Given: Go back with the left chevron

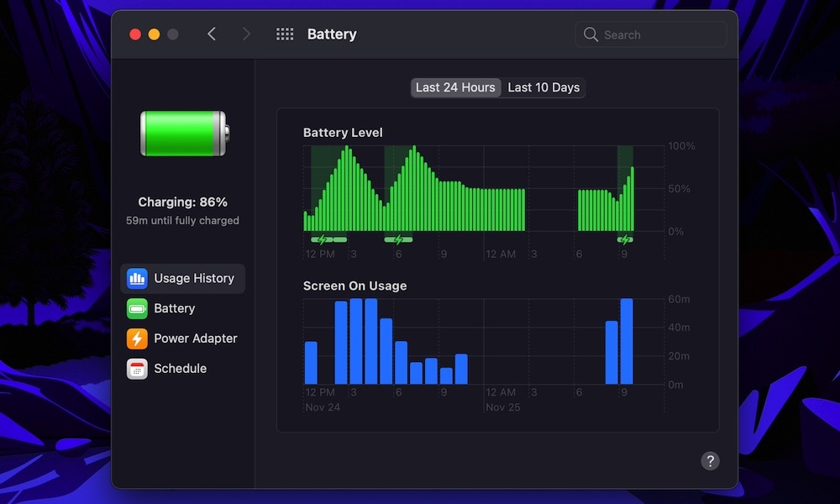Looking at the screenshot, I should [212, 34].
